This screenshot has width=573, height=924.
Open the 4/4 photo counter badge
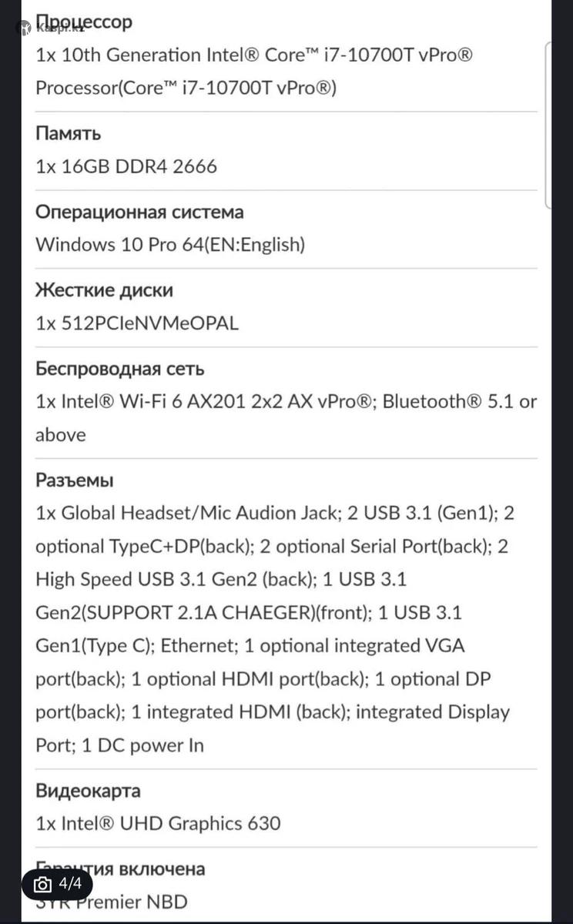click(57, 883)
